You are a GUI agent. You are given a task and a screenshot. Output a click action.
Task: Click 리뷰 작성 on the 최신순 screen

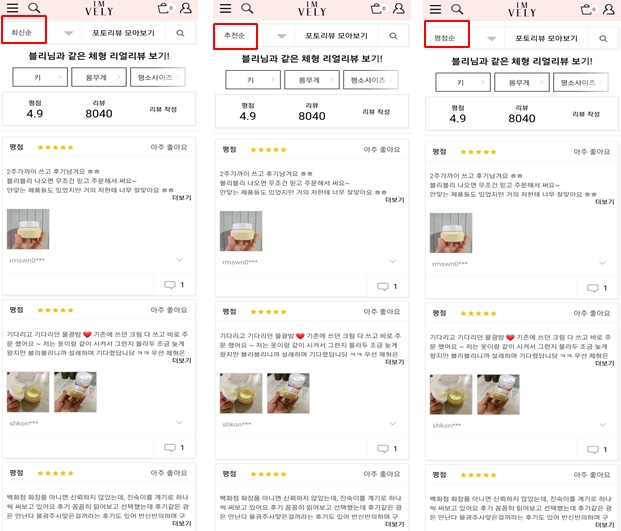click(163, 109)
